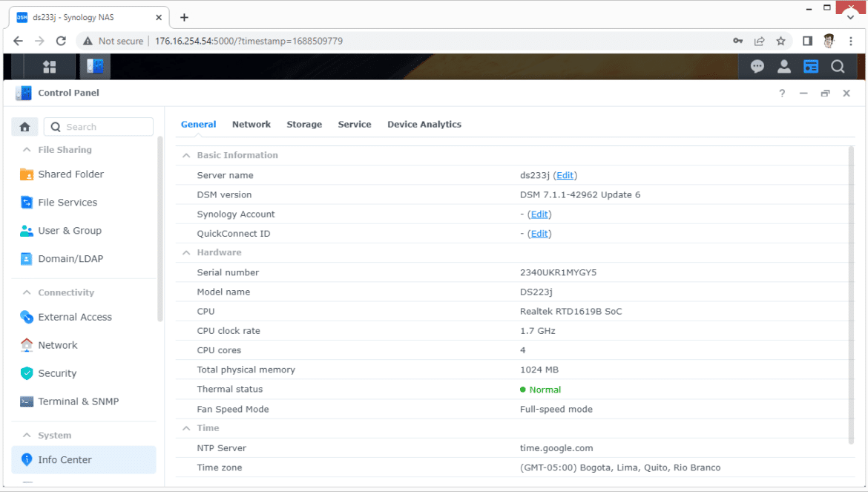Open DSM notifications chat bubble icon

757,67
